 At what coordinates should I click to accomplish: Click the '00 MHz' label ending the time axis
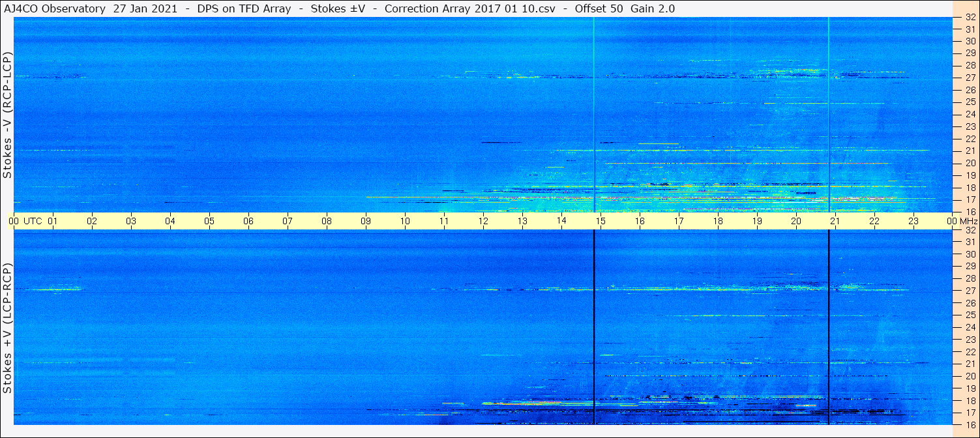tap(962, 221)
